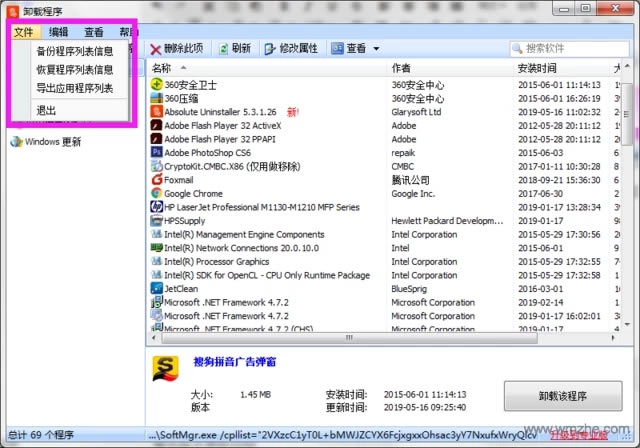Image resolution: width=640 pixels, height=448 pixels.
Task: Click the horizontal scrollbar right arrow
Action: (613, 338)
